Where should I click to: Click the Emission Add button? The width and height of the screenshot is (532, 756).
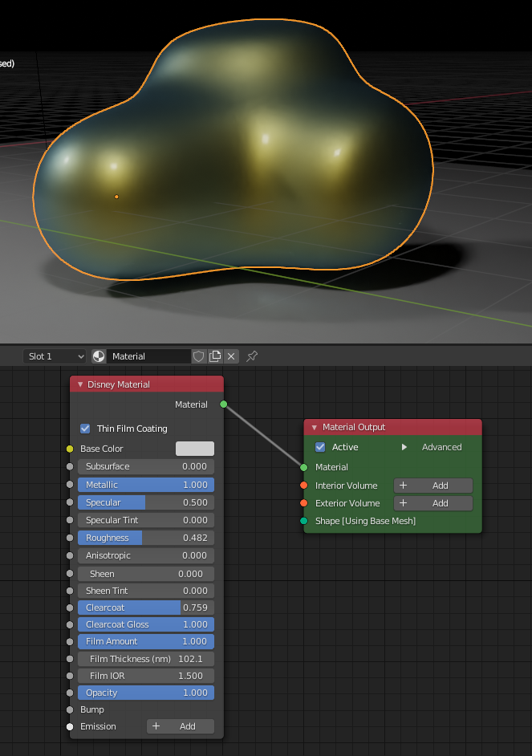(x=180, y=726)
